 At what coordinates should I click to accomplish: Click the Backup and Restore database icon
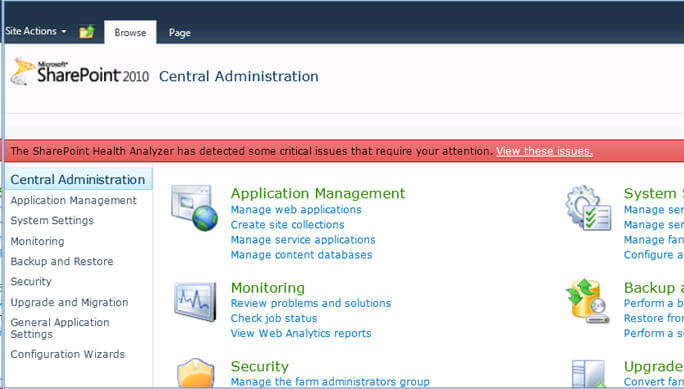[588, 301]
